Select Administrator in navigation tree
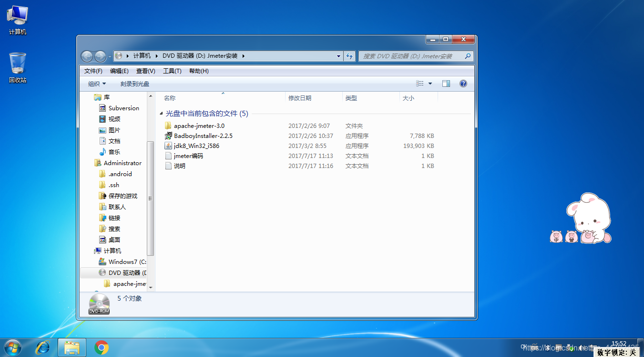 coord(118,163)
